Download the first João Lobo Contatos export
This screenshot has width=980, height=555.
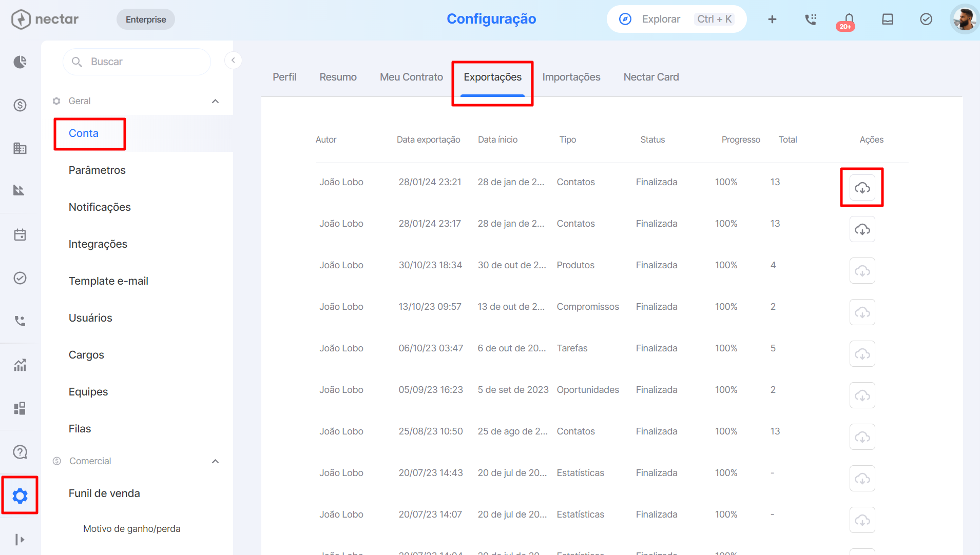point(862,188)
